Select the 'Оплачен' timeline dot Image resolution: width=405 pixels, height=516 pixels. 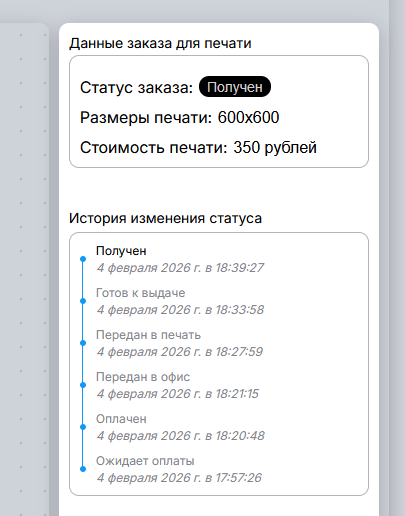click(x=83, y=427)
